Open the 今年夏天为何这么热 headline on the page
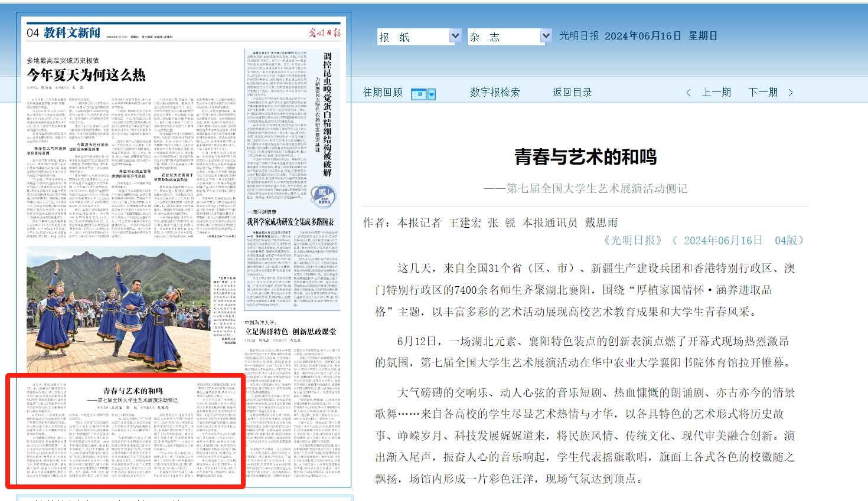This screenshot has height=501, width=868. click(86, 76)
